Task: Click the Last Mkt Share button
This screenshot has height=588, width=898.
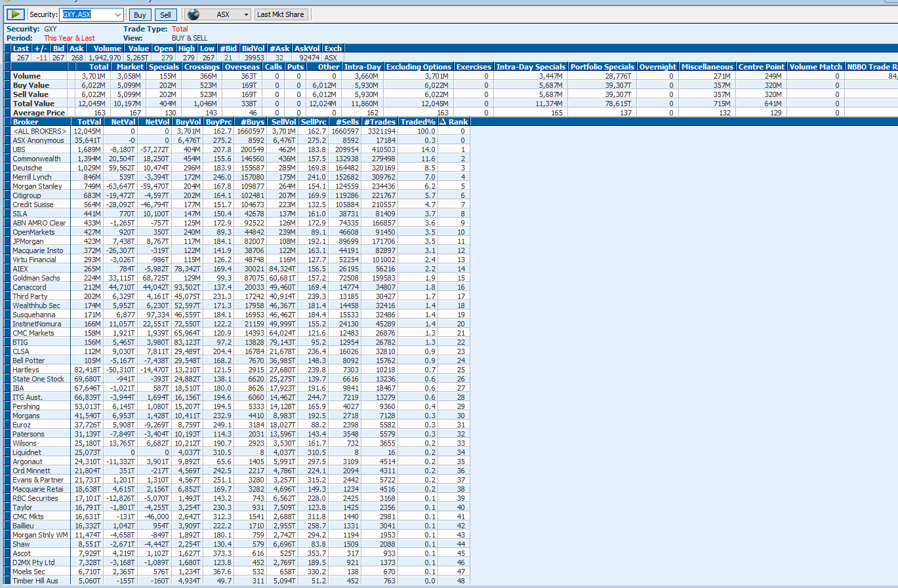Action: tap(281, 14)
